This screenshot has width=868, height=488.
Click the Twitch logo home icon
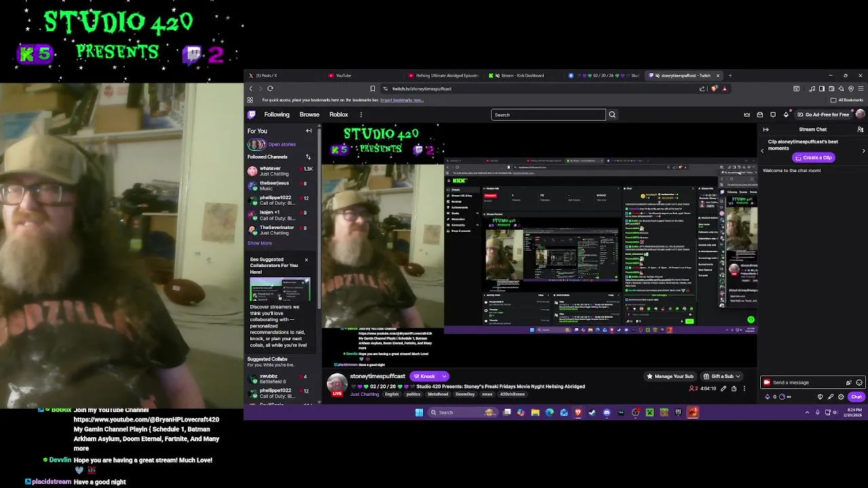(x=252, y=115)
